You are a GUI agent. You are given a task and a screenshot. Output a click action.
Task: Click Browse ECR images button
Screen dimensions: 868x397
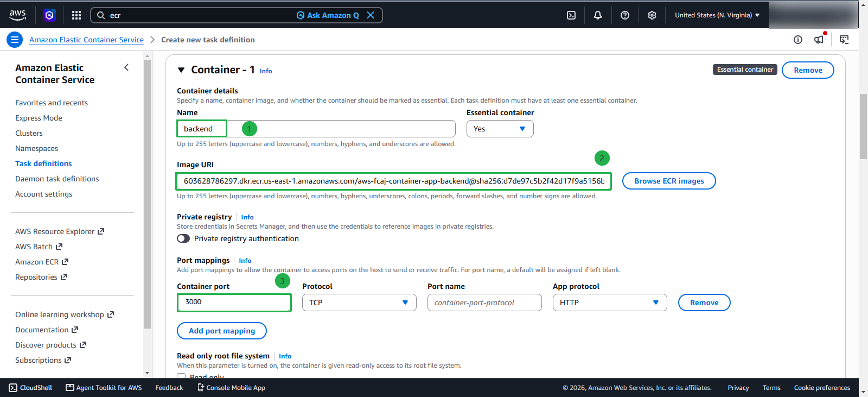pyautogui.click(x=669, y=181)
